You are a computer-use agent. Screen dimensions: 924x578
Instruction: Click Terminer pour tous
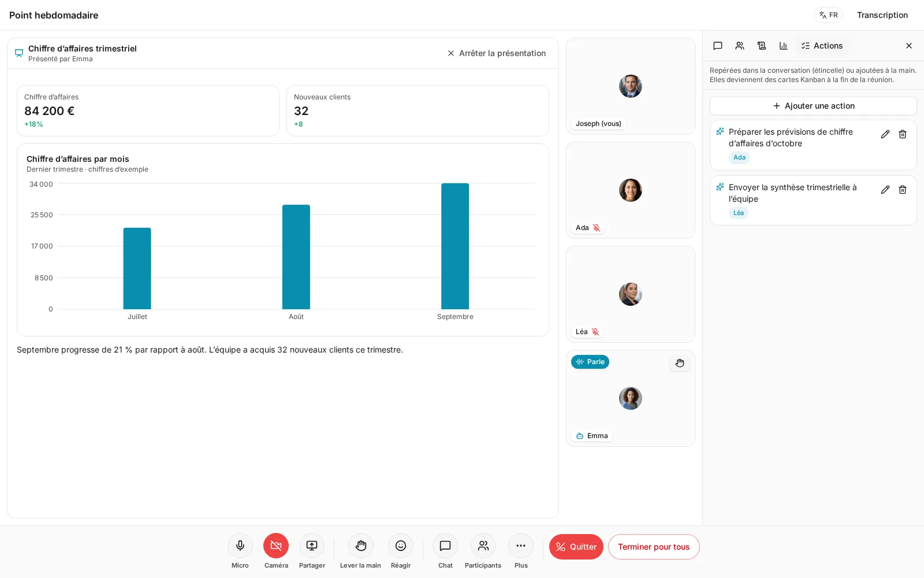(654, 547)
